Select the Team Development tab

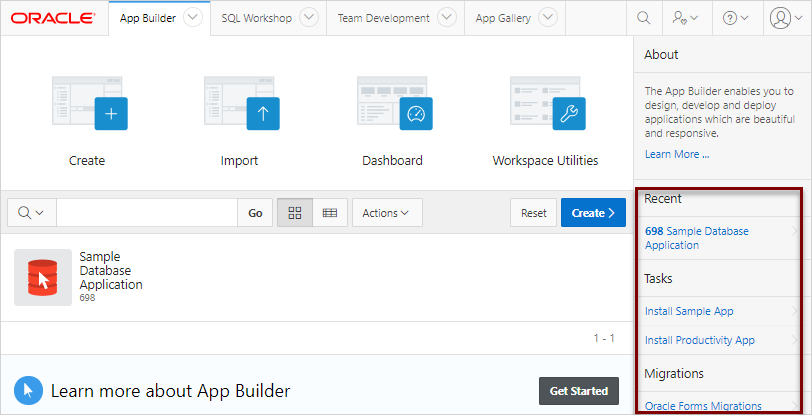pos(383,18)
